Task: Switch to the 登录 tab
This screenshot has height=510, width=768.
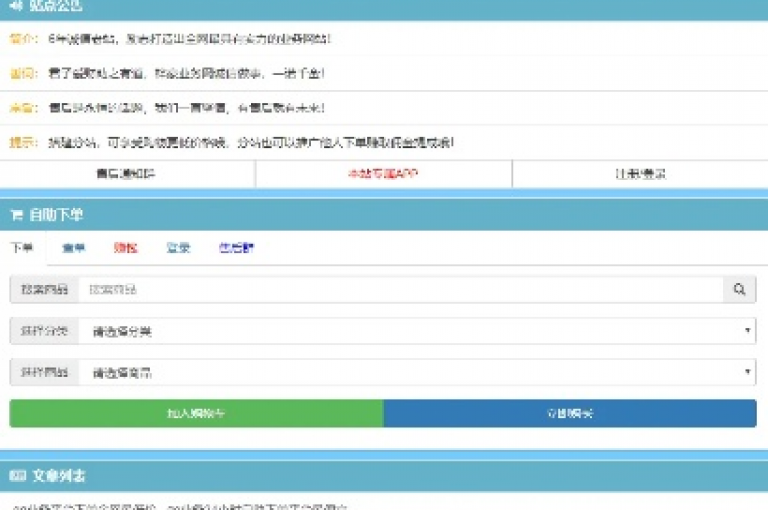Action: point(178,248)
